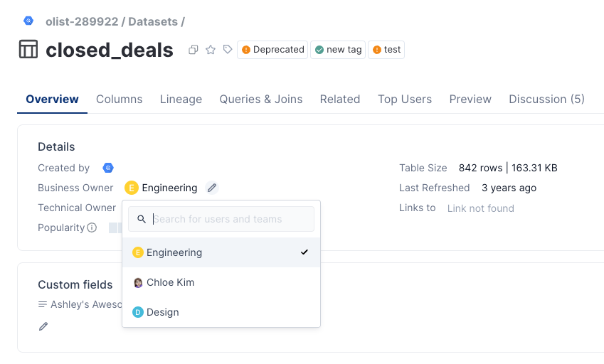Click the new tag badge
Viewport: 604px width, 364px height.
pos(338,50)
